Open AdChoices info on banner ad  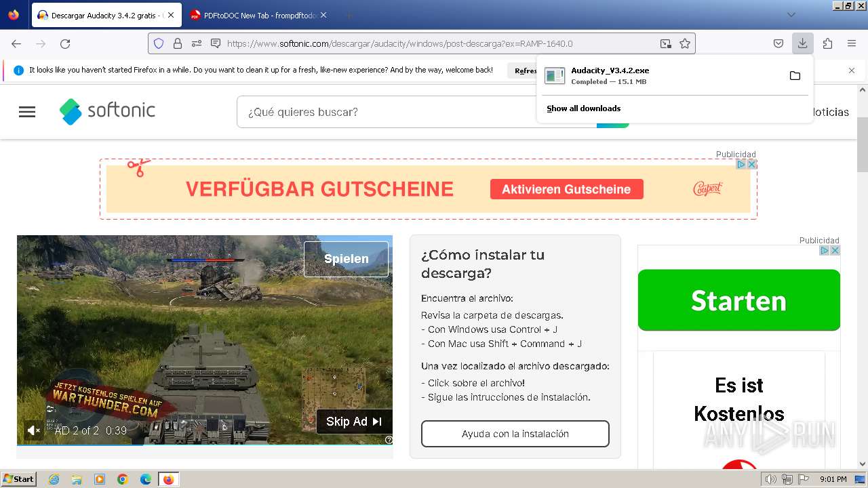tap(741, 164)
